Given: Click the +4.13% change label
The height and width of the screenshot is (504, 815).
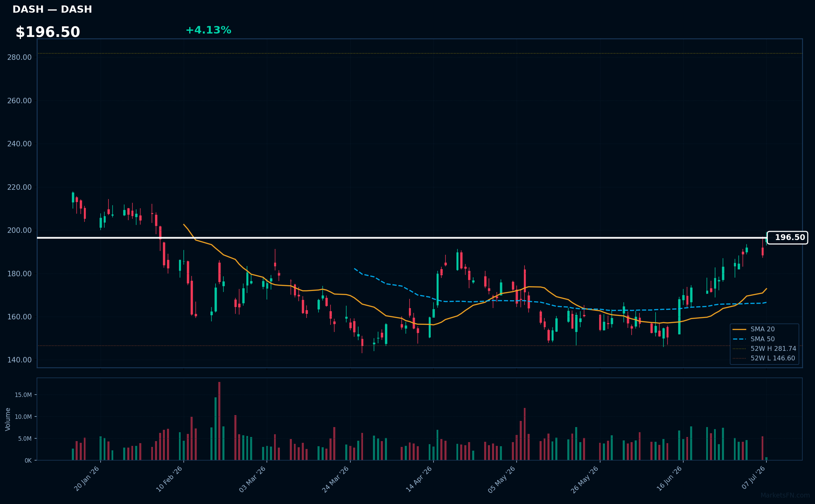Looking at the screenshot, I should point(208,30).
